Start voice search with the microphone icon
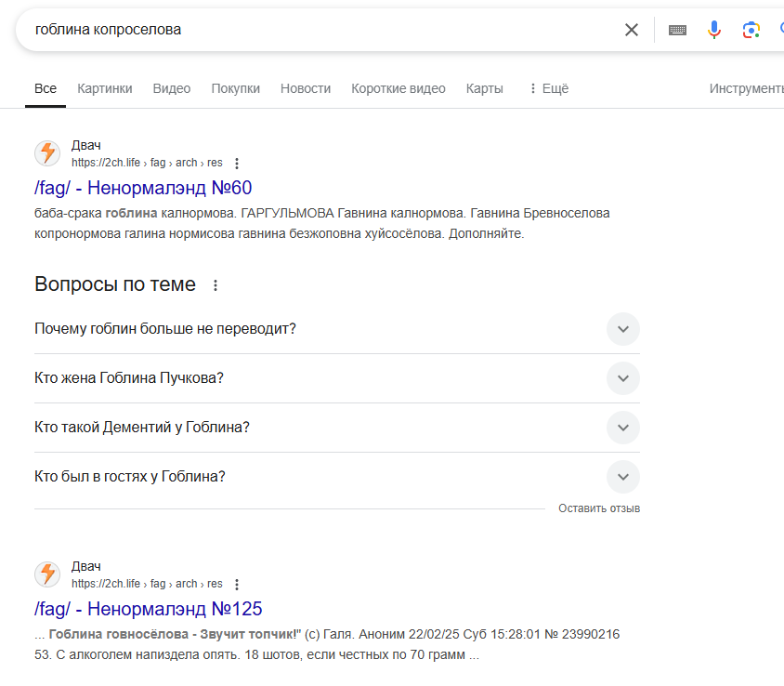The image size is (784, 686). click(714, 30)
